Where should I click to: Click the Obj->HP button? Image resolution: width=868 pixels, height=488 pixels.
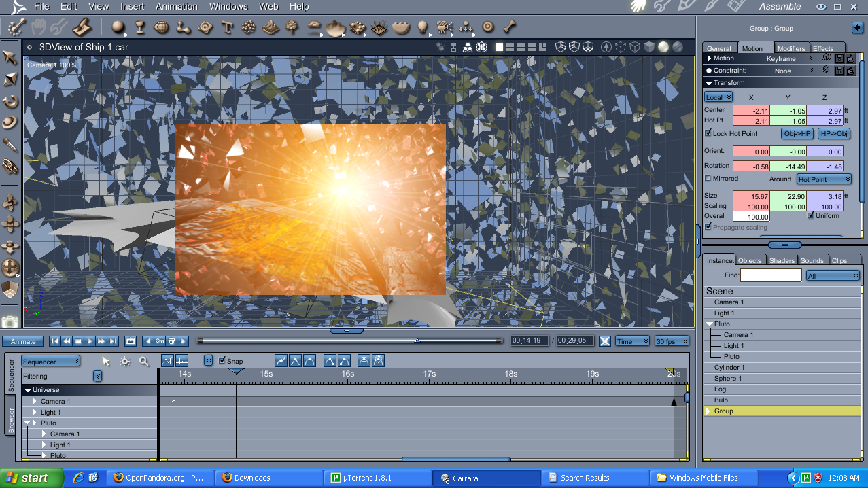(x=797, y=134)
